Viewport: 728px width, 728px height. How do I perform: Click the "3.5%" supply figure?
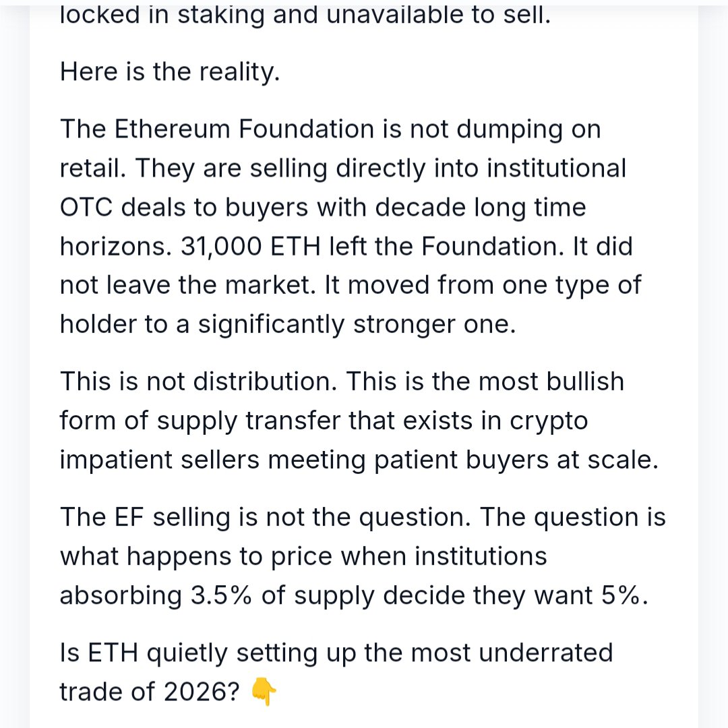(218, 595)
